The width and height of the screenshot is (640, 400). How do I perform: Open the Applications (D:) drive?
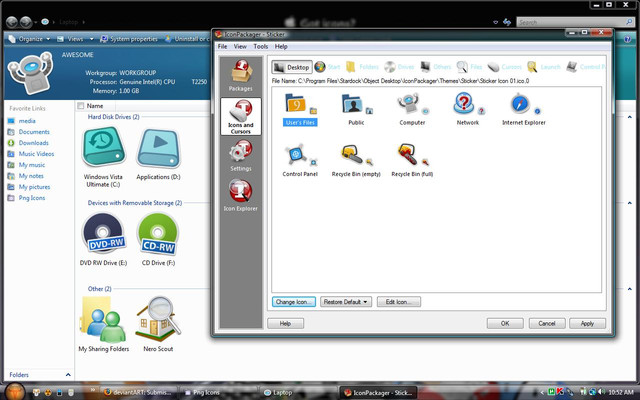tap(158, 154)
